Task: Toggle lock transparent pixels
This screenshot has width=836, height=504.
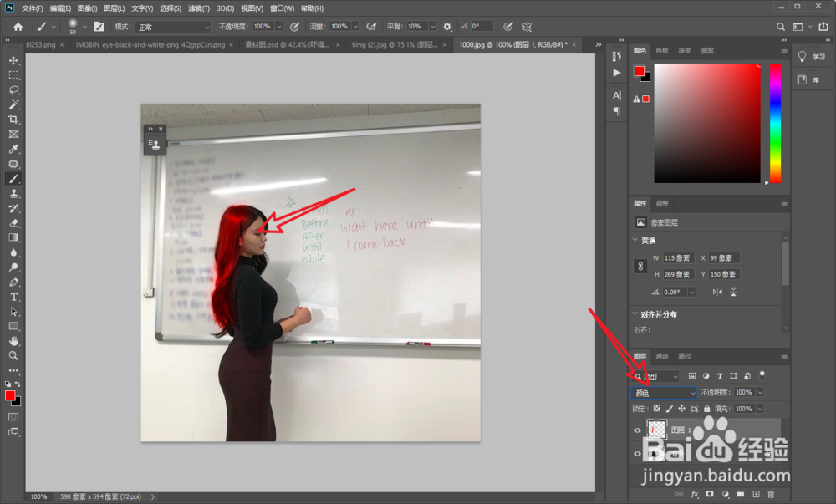Action: point(657,409)
